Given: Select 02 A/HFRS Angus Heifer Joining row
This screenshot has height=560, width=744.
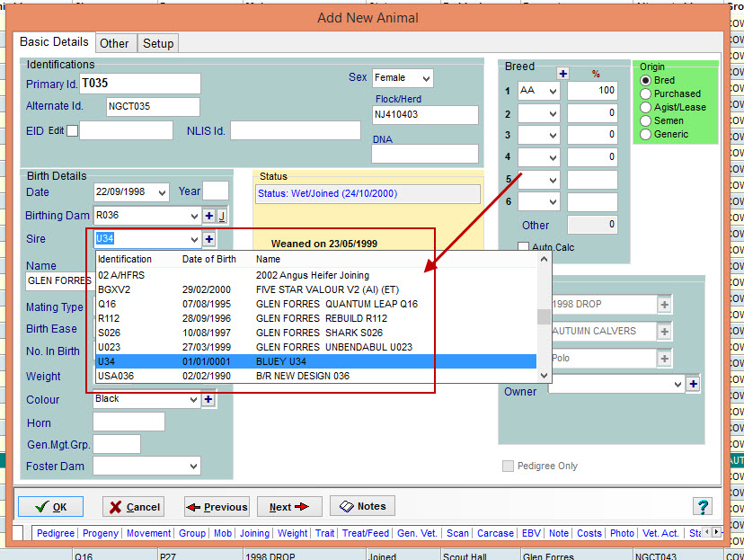Looking at the screenshot, I should [x=316, y=275].
